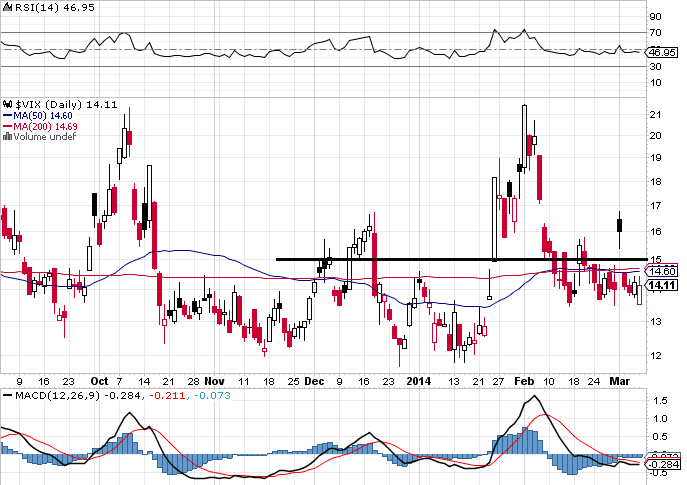Click the red MACD signal value -0.211
This screenshot has height=485, width=687.
coord(167,396)
